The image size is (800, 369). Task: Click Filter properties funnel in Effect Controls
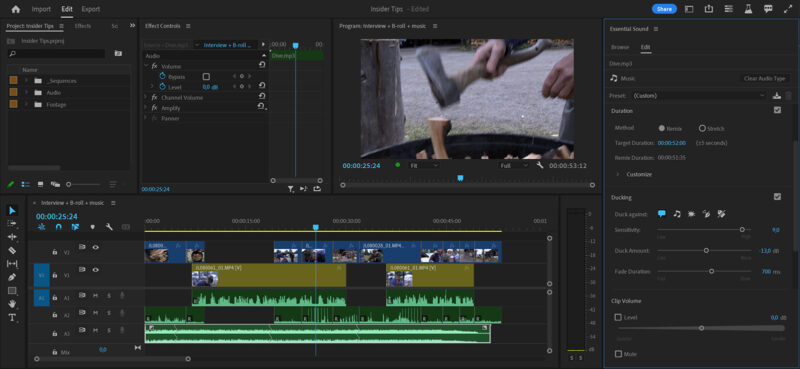tap(290, 189)
